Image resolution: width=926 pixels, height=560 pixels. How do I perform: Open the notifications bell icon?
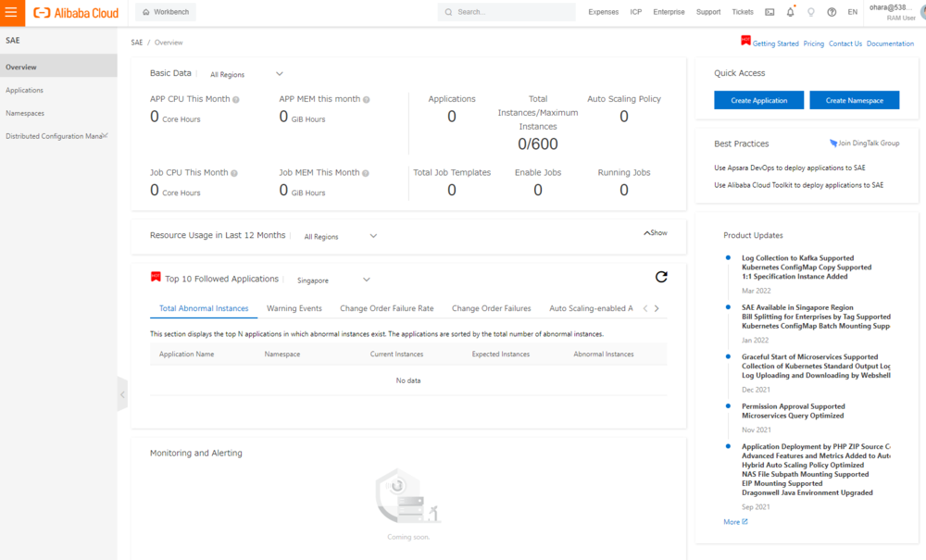(790, 12)
